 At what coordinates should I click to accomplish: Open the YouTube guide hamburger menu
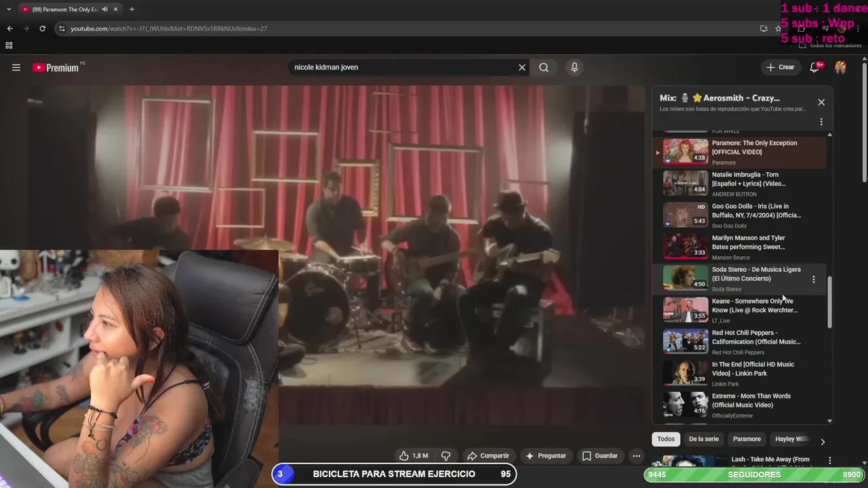(16, 68)
